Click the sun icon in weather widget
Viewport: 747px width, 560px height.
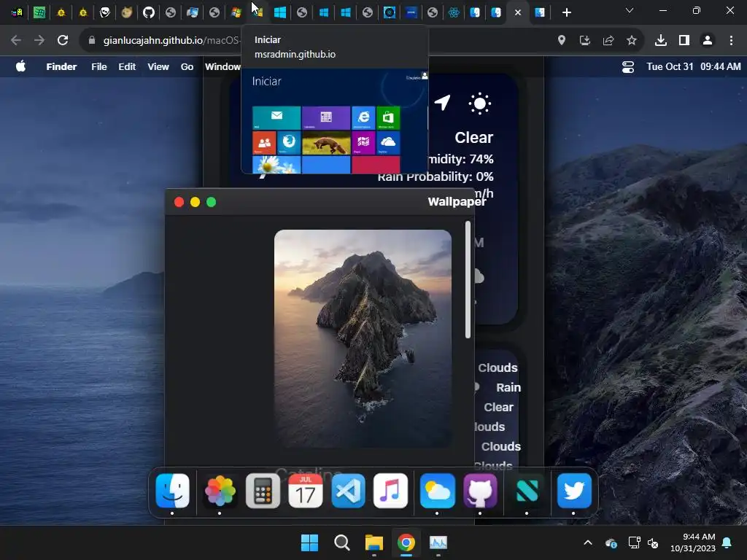pyautogui.click(x=480, y=104)
